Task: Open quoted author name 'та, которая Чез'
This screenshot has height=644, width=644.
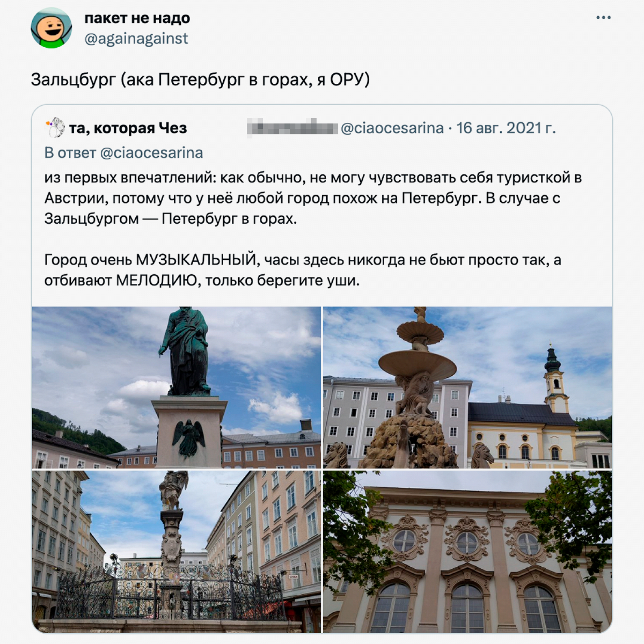Action: coord(128,128)
